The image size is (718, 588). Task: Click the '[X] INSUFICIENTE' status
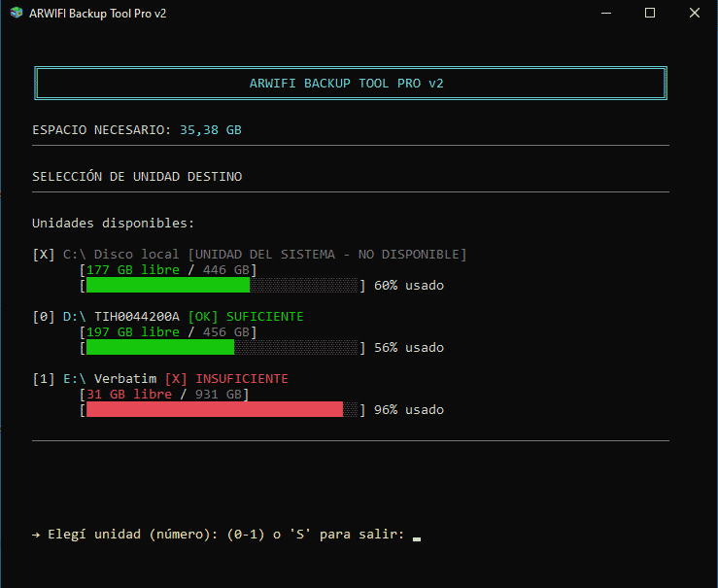226,379
